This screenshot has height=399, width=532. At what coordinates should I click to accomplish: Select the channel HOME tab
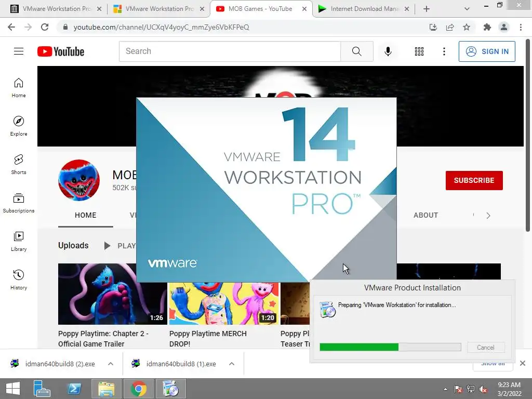click(86, 215)
